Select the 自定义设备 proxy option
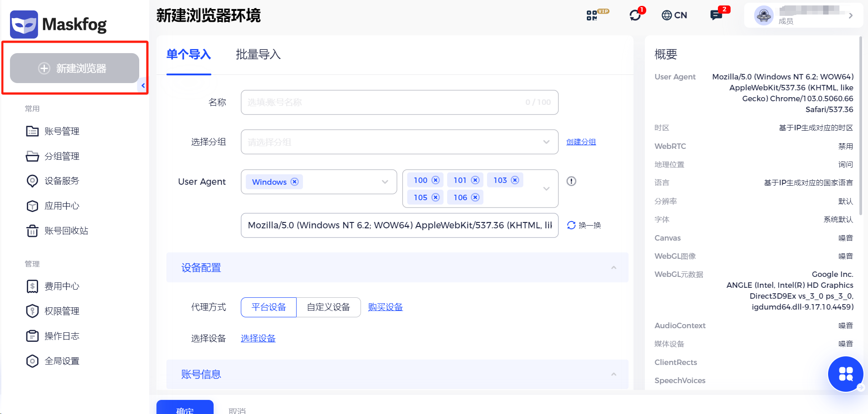This screenshot has width=868, height=414. (x=328, y=307)
